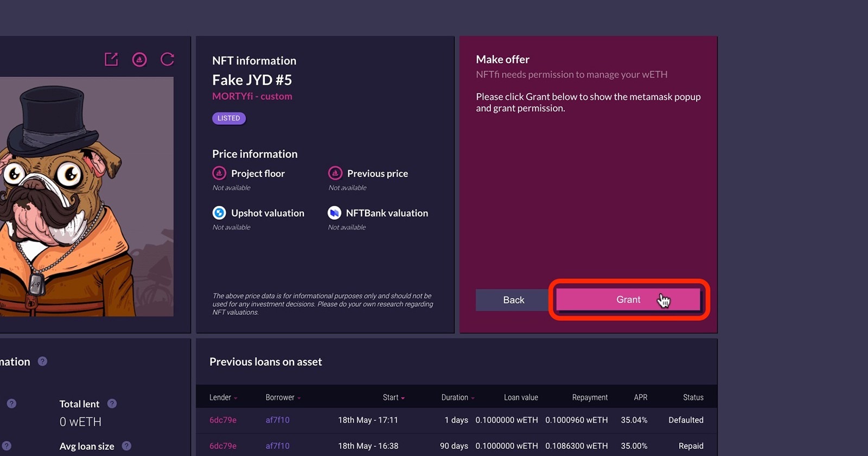The width and height of the screenshot is (868, 456).
Task: Sort loans by Start column
Action: (393, 397)
